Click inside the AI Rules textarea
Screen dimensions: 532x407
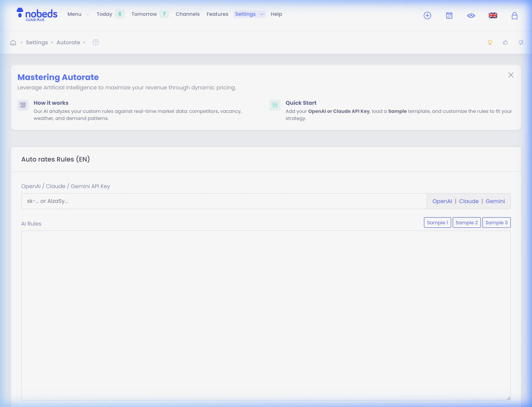[266, 315]
